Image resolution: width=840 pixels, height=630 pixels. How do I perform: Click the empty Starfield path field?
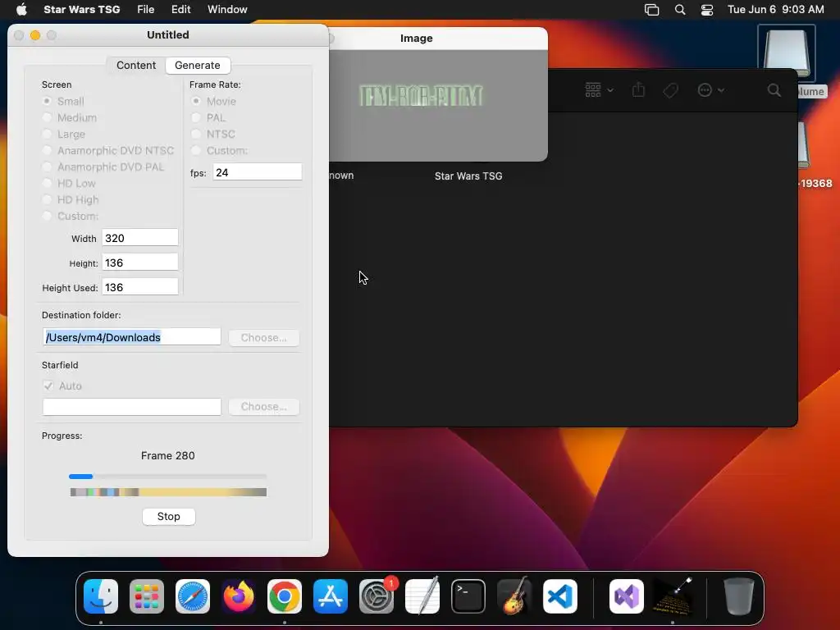click(132, 407)
